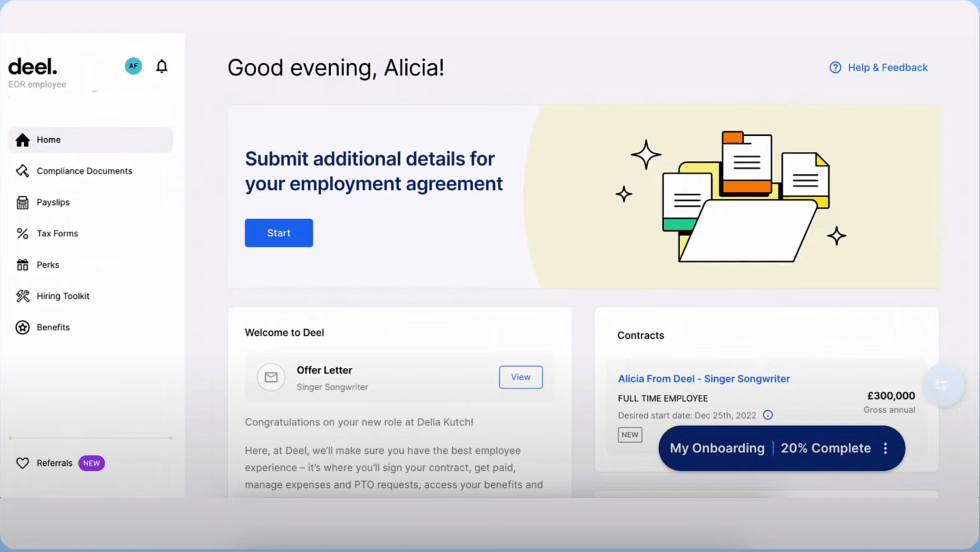Click the Tax Forms percent icon

click(23, 234)
